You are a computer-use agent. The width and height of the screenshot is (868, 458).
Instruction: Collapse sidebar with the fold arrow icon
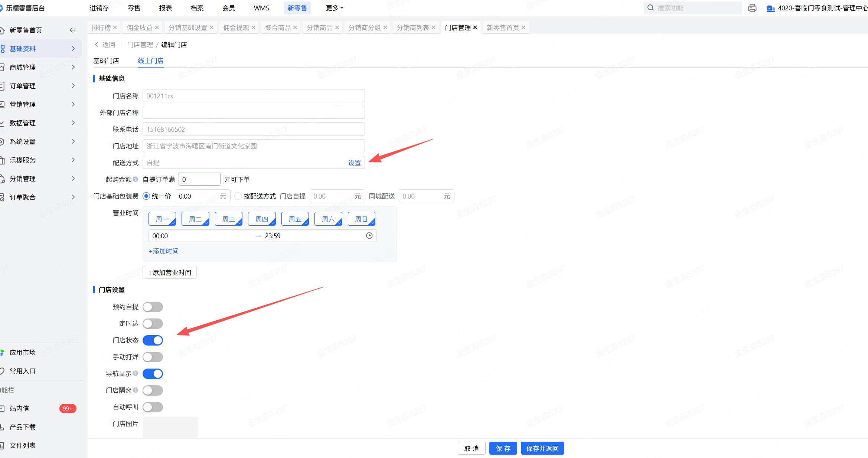[x=73, y=30]
